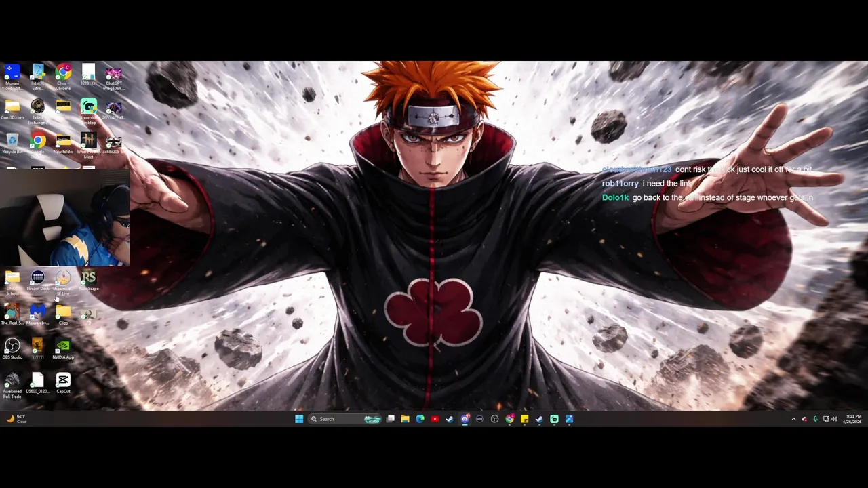This screenshot has width=868, height=488.
Task: Open the Windows Start menu
Action: point(299,419)
